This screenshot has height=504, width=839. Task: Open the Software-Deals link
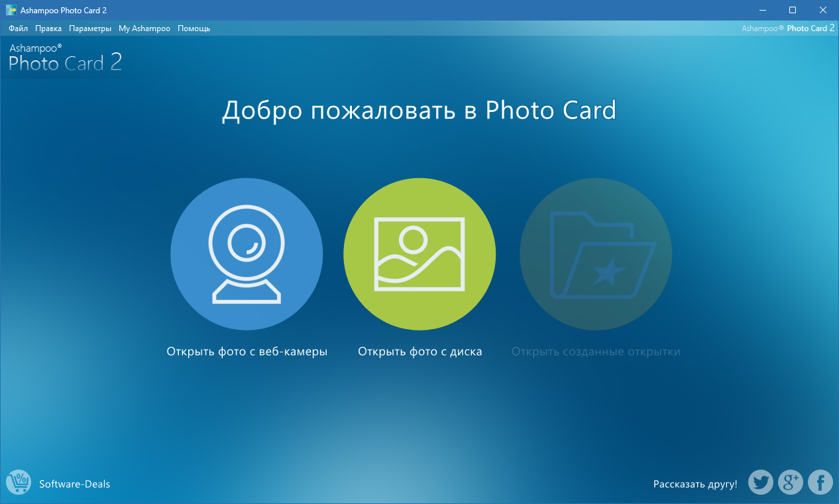point(75,484)
